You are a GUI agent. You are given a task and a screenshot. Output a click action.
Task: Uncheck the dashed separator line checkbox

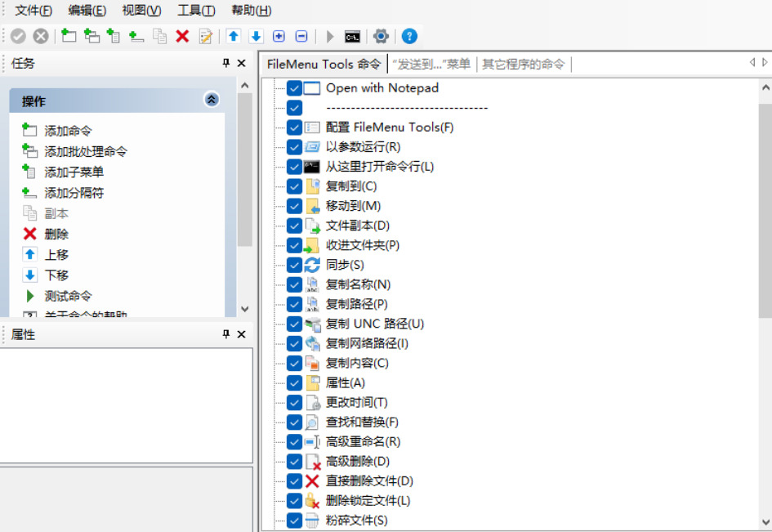[x=294, y=108]
